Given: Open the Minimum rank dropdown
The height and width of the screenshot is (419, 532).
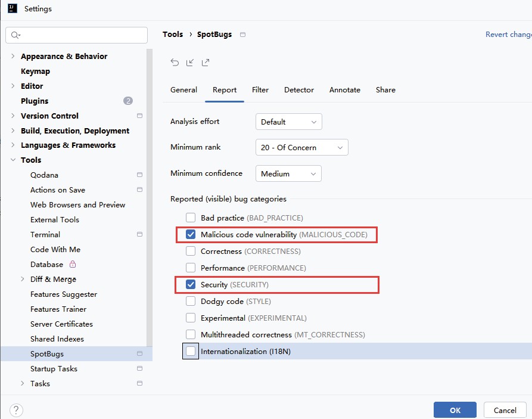Looking at the screenshot, I should click(x=302, y=147).
